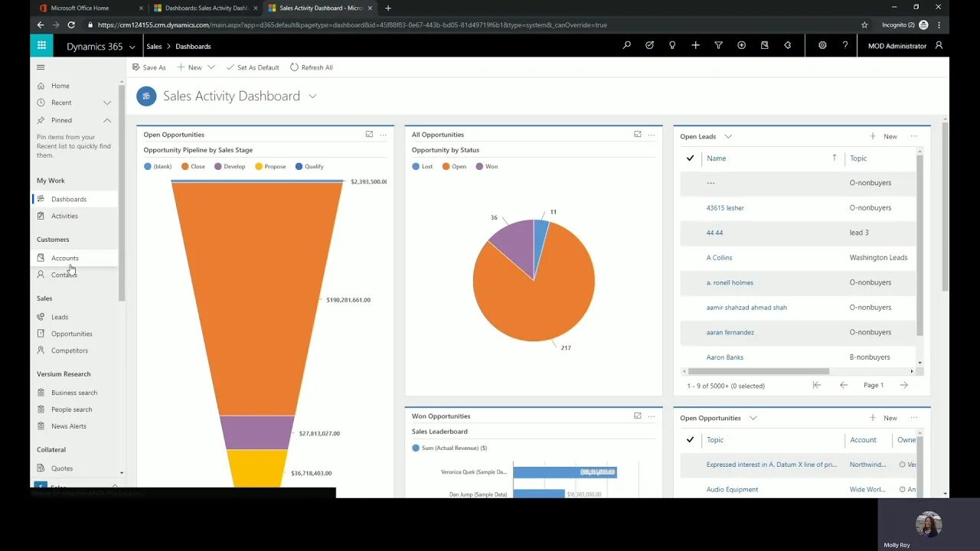Click the search magnifier icon in top bar
The width and height of the screenshot is (980, 551).
626,46
